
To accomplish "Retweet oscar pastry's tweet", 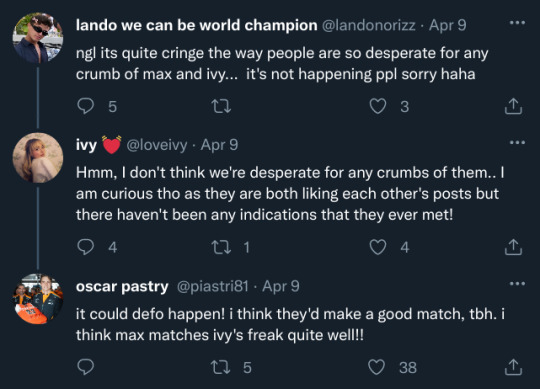I will tap(220, 367).
